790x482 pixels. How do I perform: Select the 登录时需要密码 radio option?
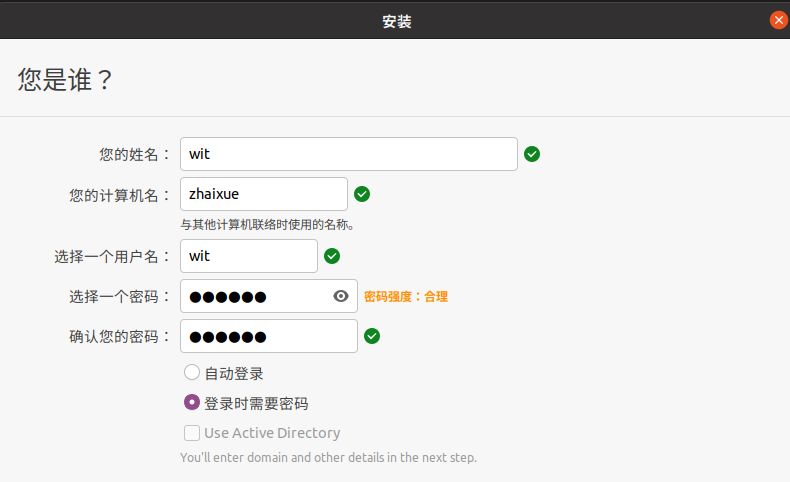pyautogui.click(x=191, y=402)
